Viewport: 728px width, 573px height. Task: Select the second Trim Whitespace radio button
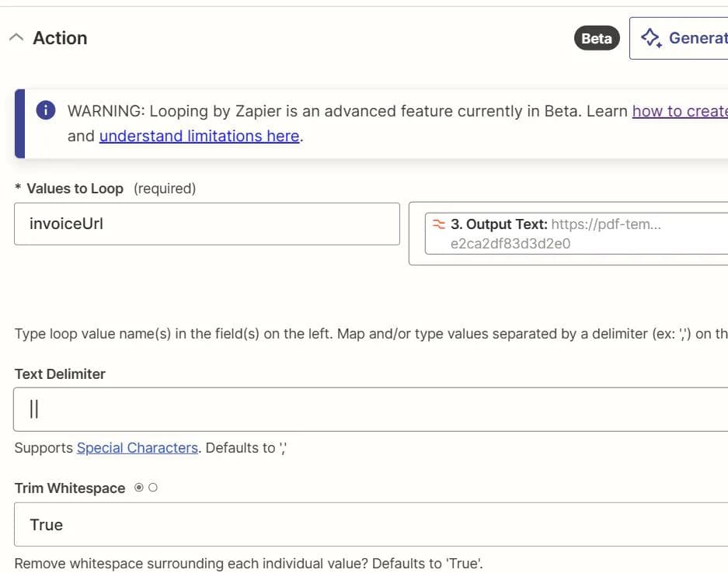tap(152, 486)
